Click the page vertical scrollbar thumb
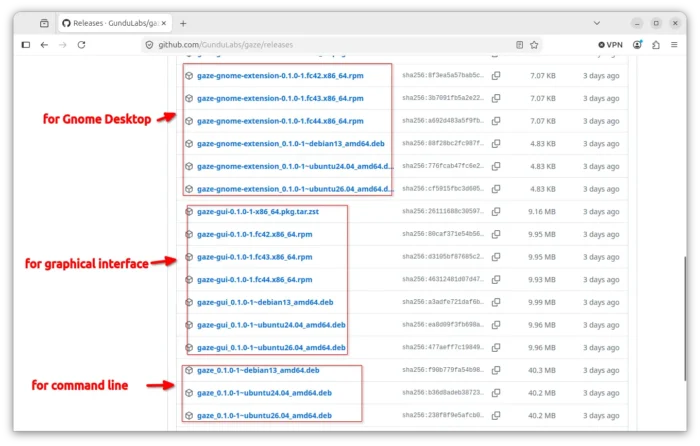This screenshot has width=700, height=446. (x=684, y=319)
